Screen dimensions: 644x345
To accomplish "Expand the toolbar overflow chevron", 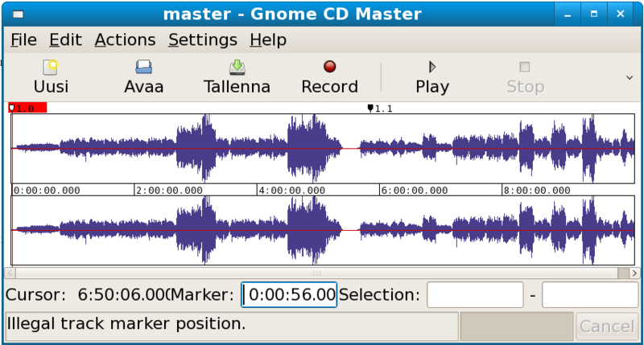I will (x=630, y=77).
